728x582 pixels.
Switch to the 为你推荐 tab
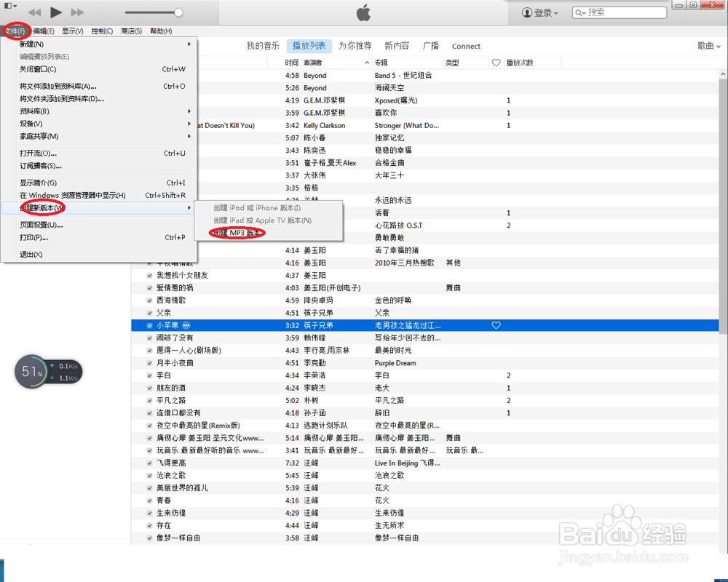coord(355,46)
